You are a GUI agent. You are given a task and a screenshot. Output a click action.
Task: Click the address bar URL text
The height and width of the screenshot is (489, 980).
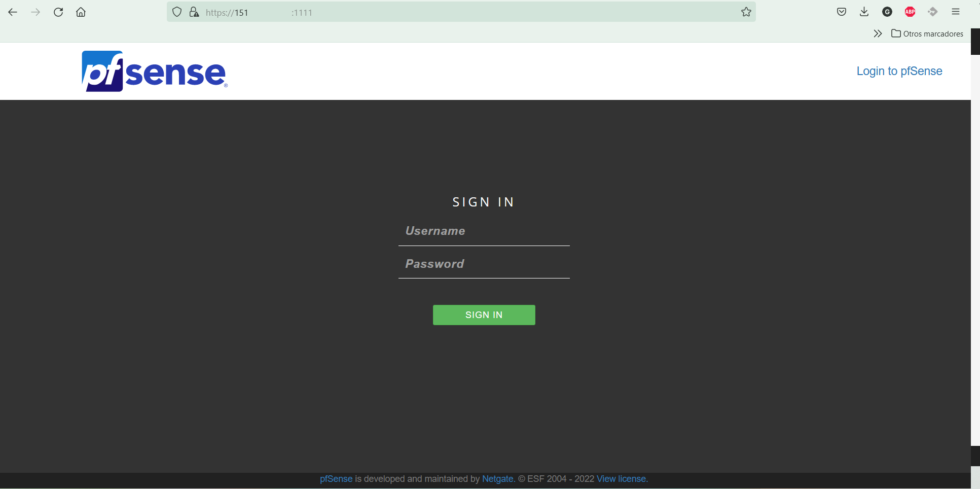pos(259,13)
